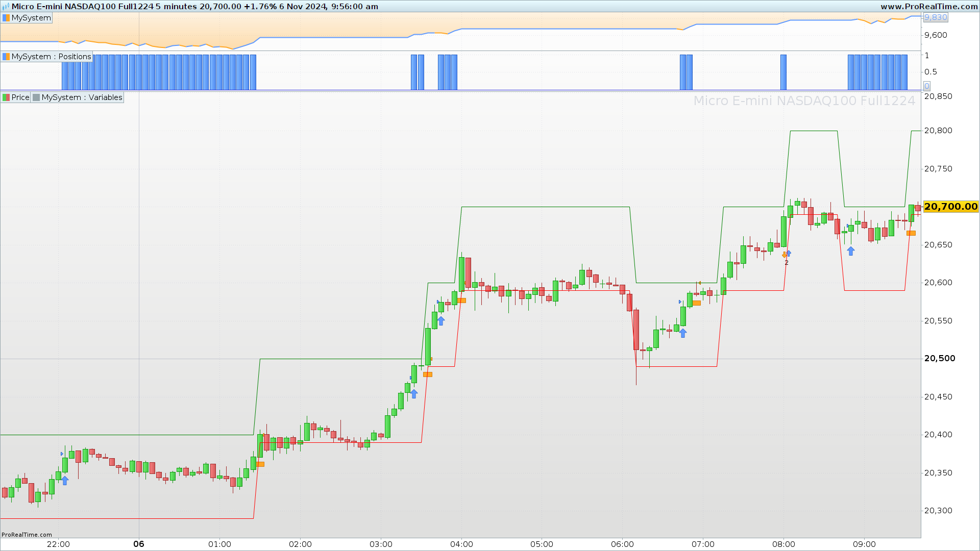This screenshot has width=980, height=551.
Task: Click the 0 value tag on Positions axis
Action: [927, 86]
